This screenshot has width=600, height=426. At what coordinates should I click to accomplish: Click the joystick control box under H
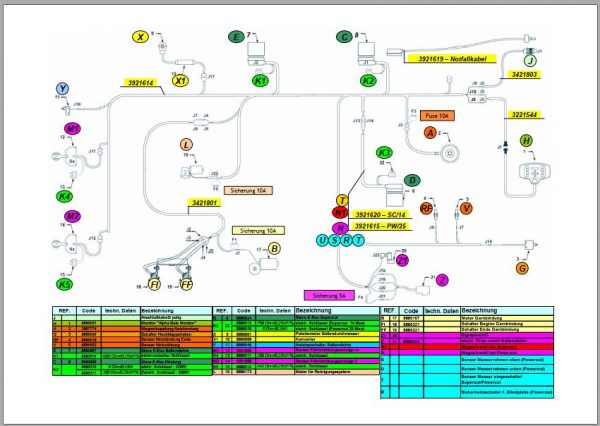(535, 173)
